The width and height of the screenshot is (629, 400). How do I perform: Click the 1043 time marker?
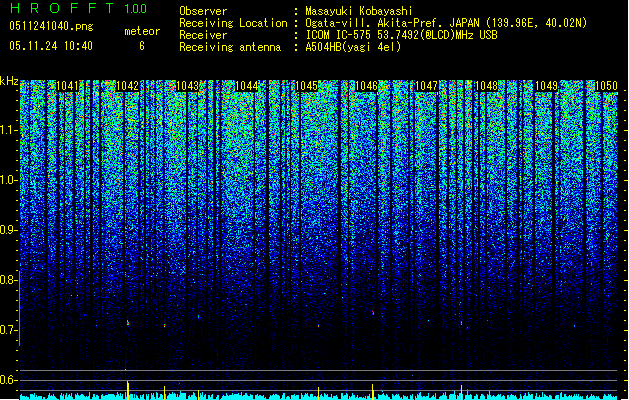pyautogui.click(x=187, y=86)
